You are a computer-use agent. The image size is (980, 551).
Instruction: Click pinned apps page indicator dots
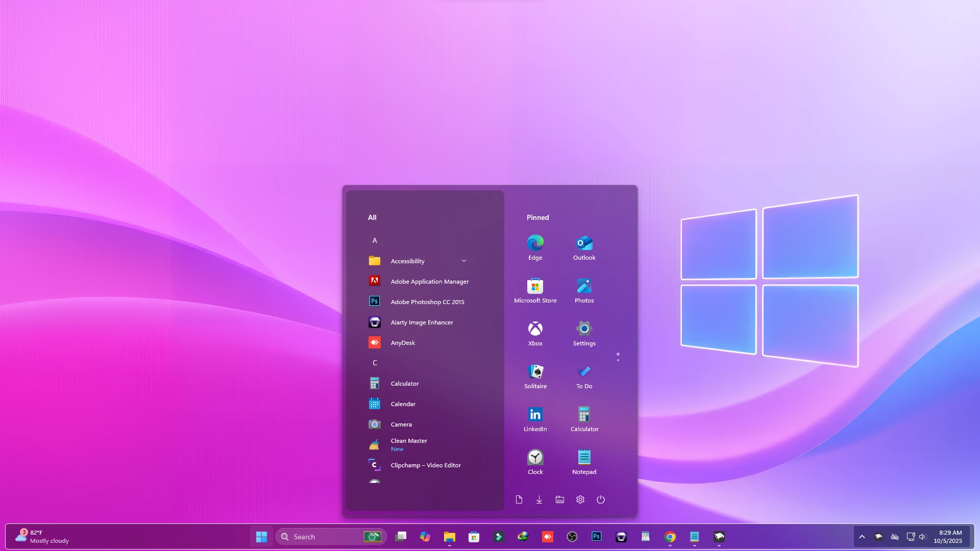tap(618, 357)
